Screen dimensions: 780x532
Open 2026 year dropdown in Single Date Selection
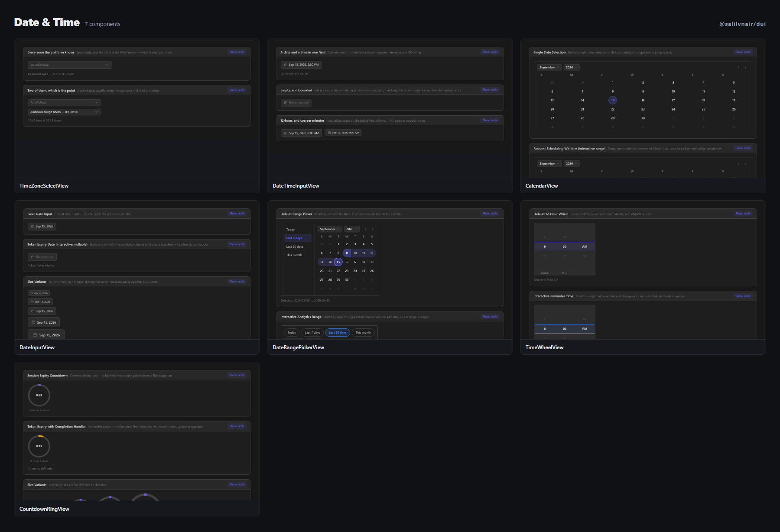point(572,68)
